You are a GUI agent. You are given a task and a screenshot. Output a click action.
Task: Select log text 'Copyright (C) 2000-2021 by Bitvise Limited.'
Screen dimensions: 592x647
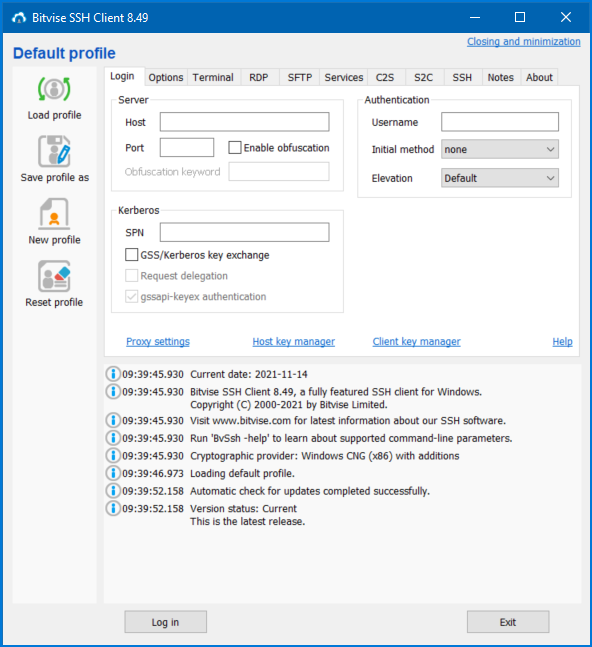coord(289,405)
